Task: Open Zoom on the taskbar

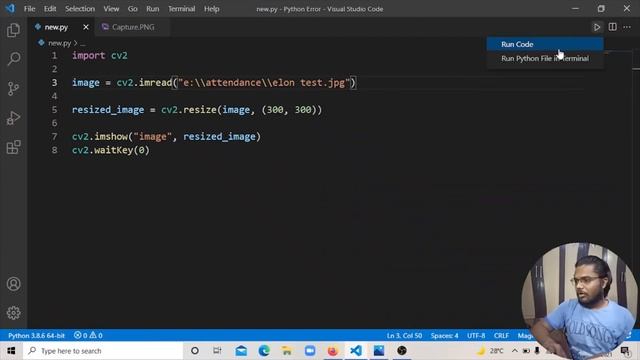Action: tap(310, 351)
